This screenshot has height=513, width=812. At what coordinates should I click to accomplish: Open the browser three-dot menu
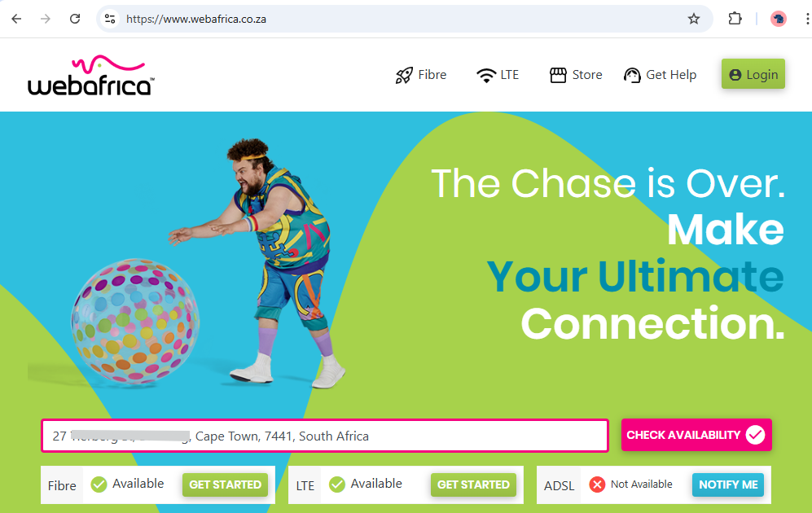807,20
